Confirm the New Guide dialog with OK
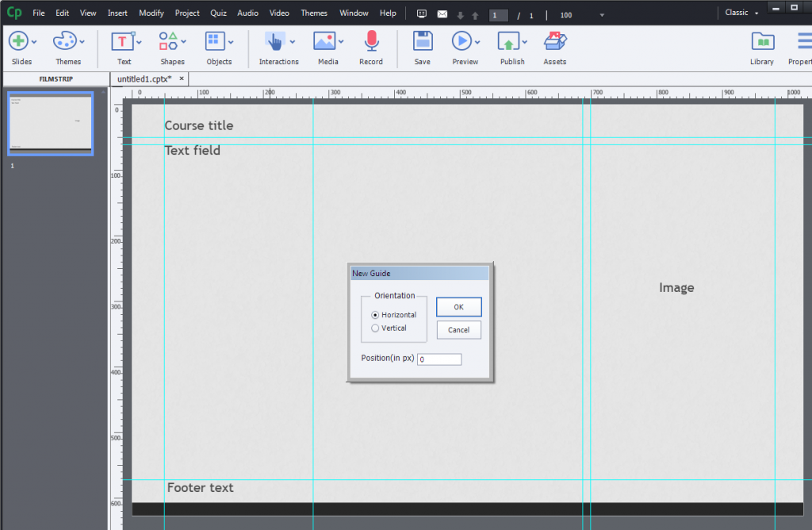812x530 pixels. point(459,307)
